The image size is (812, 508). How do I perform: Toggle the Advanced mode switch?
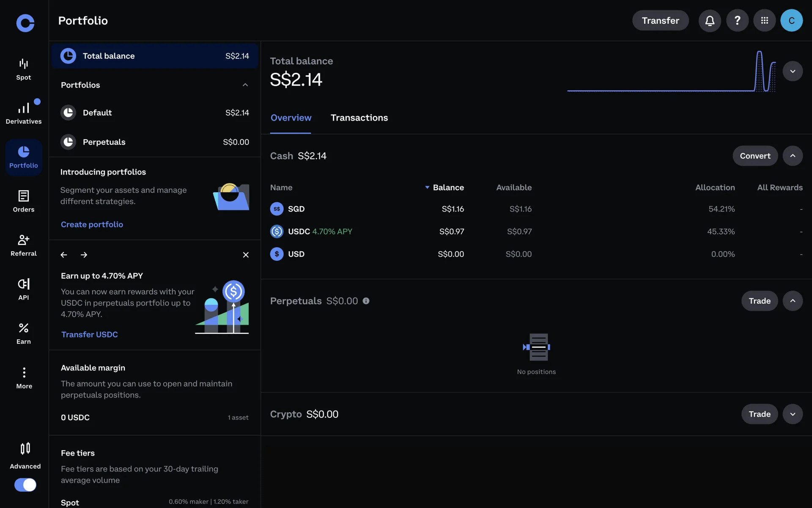(25, 485)
